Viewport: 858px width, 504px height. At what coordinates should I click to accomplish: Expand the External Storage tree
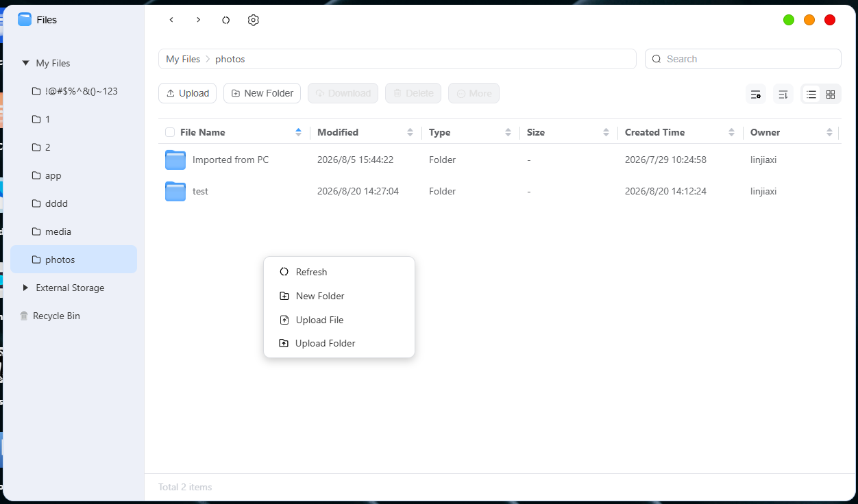(x=25, y=288)
